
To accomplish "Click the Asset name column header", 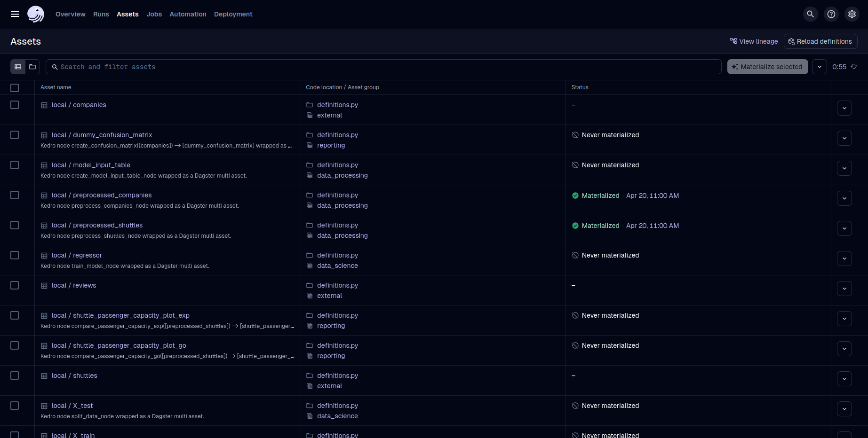I will click(56, 87).
